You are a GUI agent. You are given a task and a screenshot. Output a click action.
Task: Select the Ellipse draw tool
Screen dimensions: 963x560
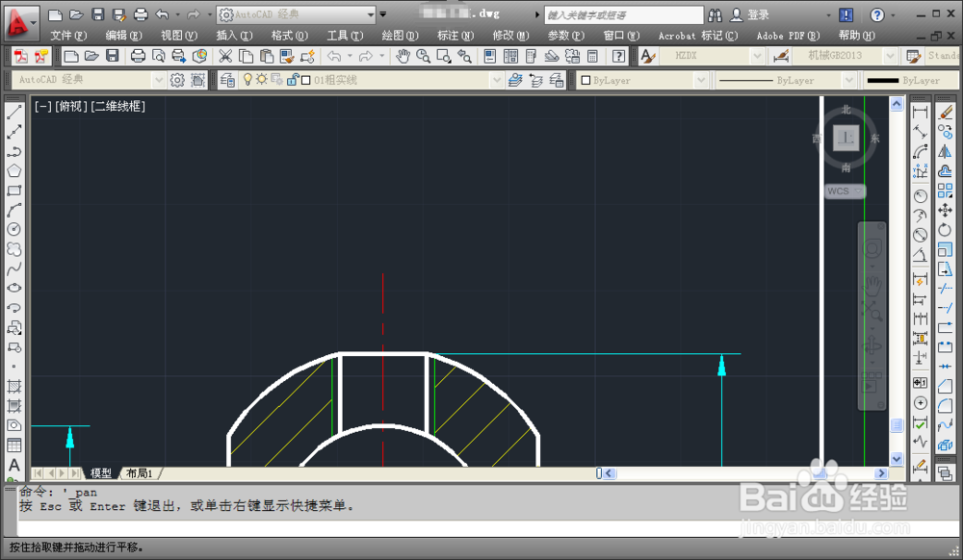[x=14, y=288]
